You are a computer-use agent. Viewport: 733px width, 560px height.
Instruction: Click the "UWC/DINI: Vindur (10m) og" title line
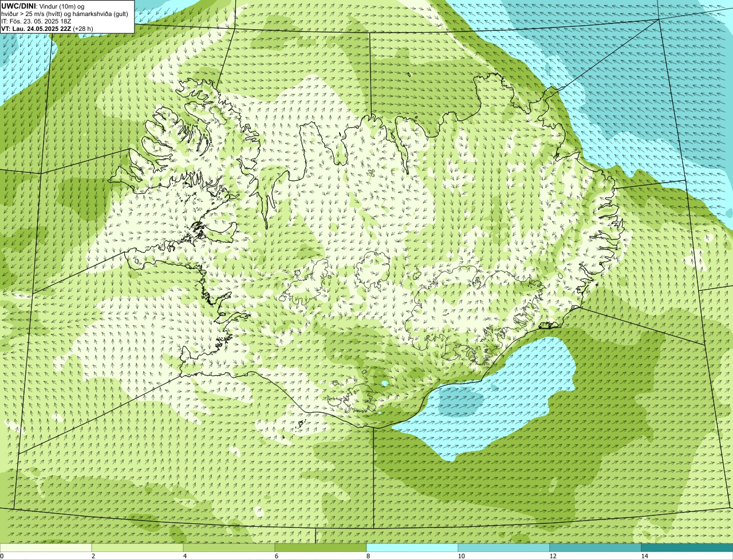click(43, 6)
